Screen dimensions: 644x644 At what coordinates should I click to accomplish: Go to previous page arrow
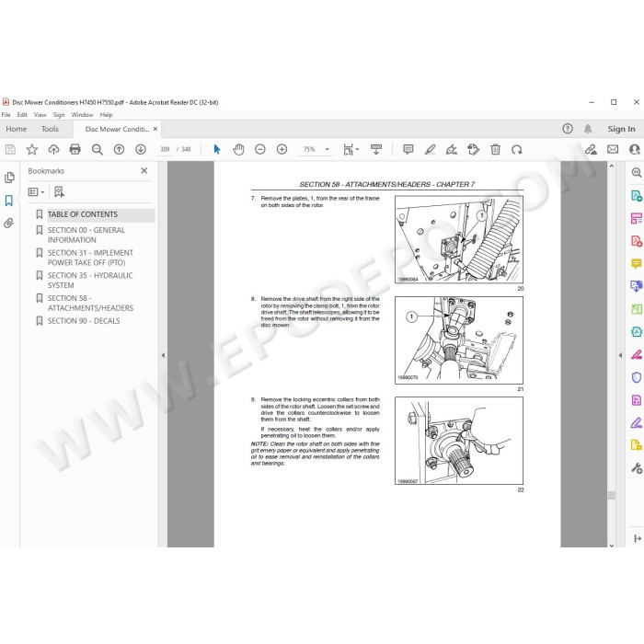coord(119,149)
